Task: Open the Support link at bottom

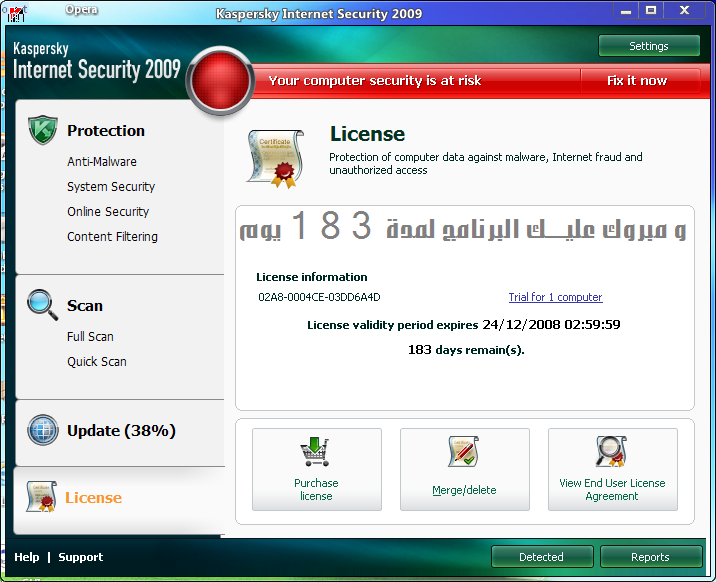Action: [80, 557]
